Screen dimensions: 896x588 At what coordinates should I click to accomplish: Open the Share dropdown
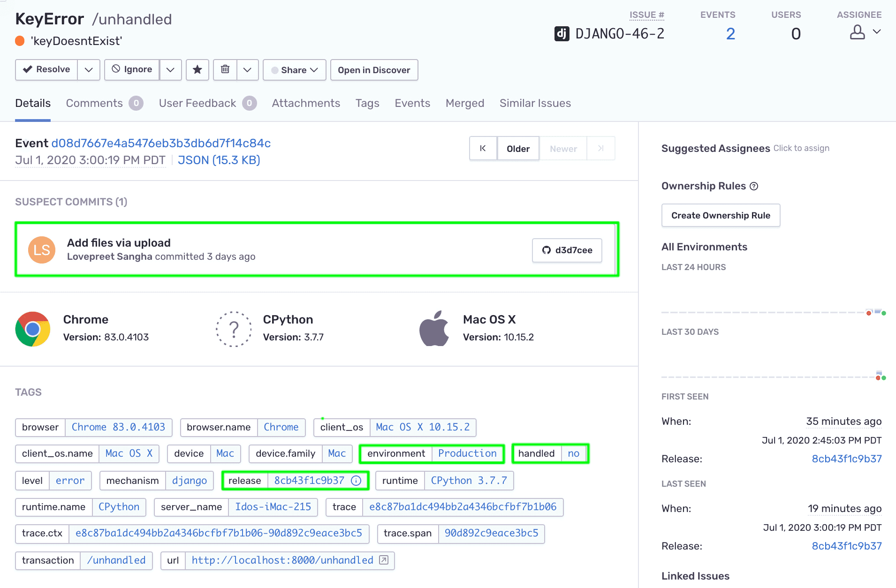coord(294,69)
